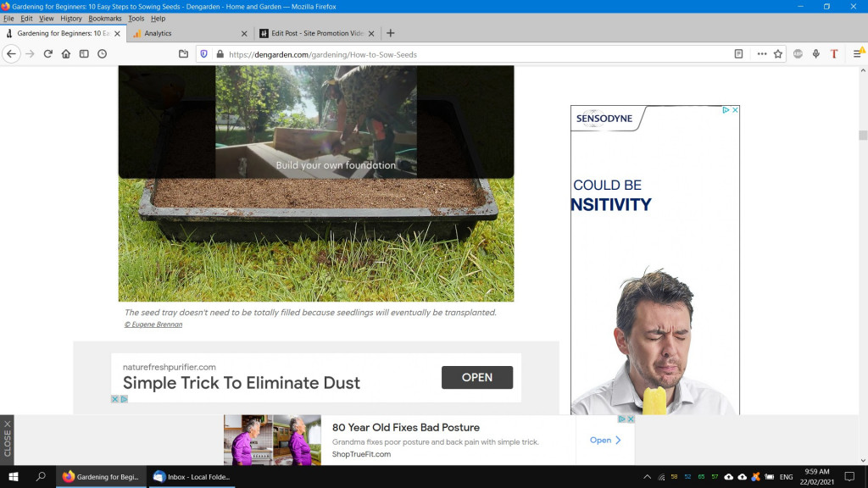The width and height of the screenshot is (868, 488).
Task: Click the microphone extension icon
Action: tap(815, 53)
